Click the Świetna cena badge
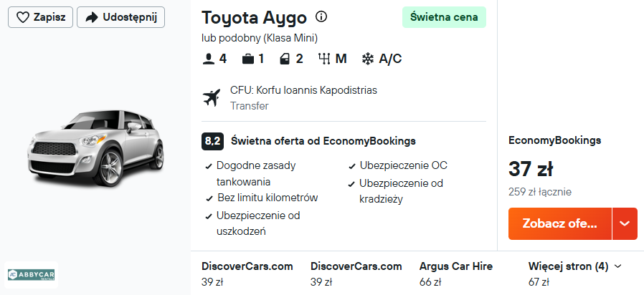Screen dimensions: 644x295 click(x=444, y=17)
